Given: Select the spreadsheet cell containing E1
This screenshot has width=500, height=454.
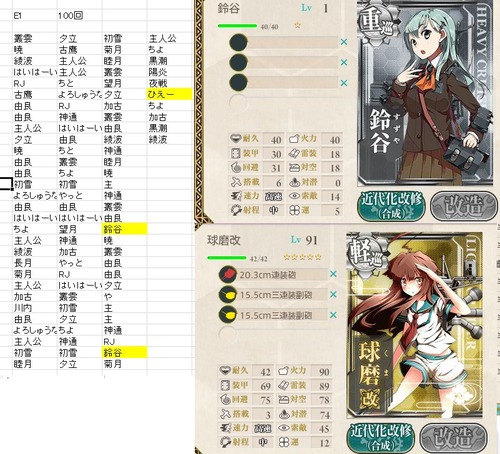Looking at the screenshot, I should [35, 15].
